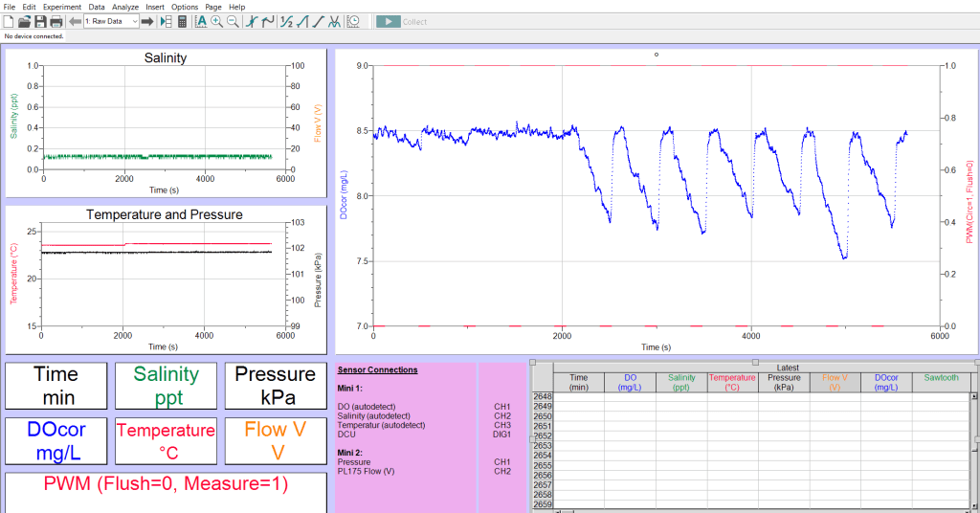Open the Analyze menu

(x=124, y=7)
